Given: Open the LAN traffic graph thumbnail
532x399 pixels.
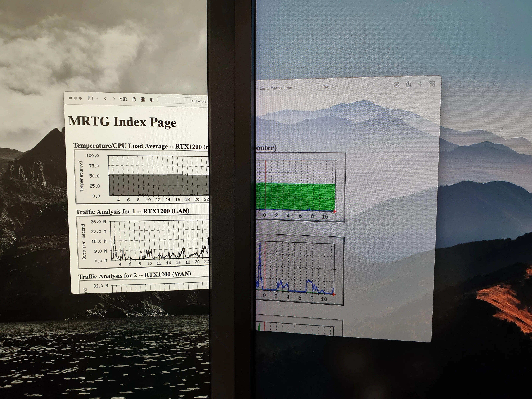Looking at the screenshot, I should [x=143, y=242].
